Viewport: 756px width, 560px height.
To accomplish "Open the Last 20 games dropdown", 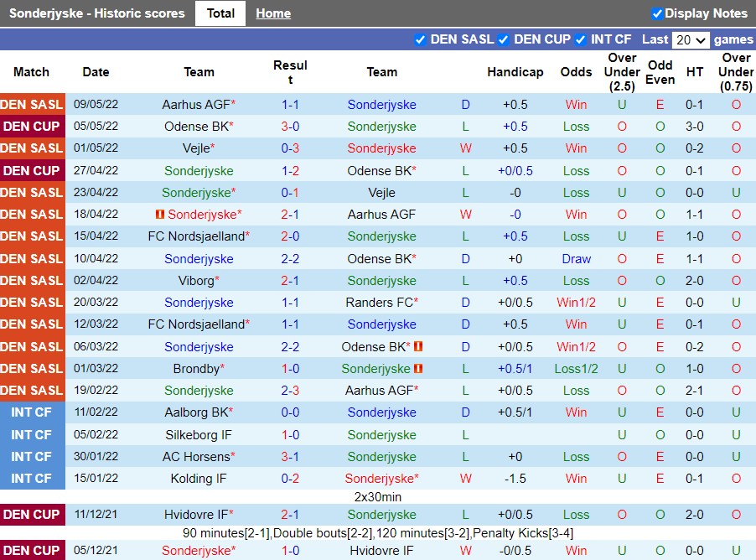I will point(691,40).
